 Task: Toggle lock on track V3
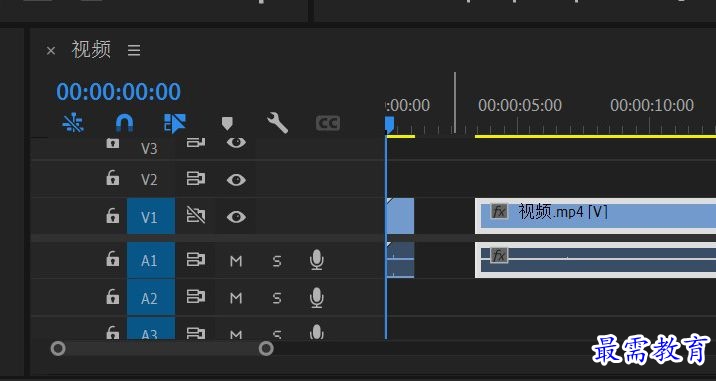coord(112,143)
